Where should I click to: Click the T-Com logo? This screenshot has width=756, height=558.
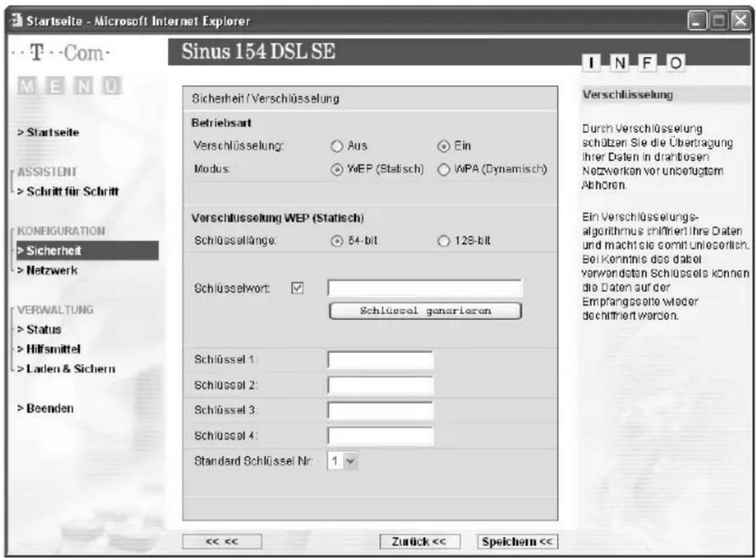click(x=60, y=53)
